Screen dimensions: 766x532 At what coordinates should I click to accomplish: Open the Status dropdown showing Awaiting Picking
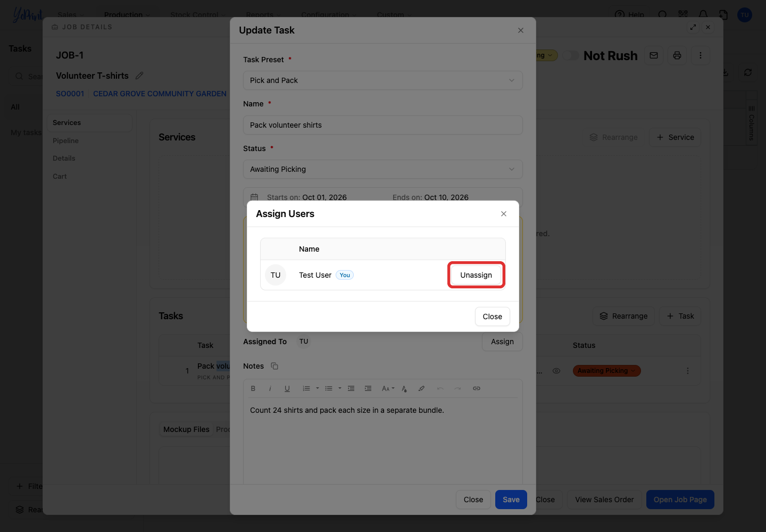(383, 169)
